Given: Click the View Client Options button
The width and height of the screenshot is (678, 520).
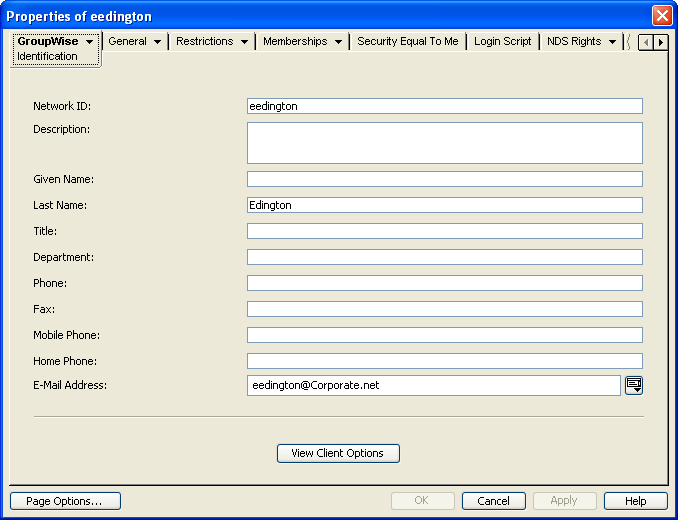Looking at the screenshot, I should point(338,453).
